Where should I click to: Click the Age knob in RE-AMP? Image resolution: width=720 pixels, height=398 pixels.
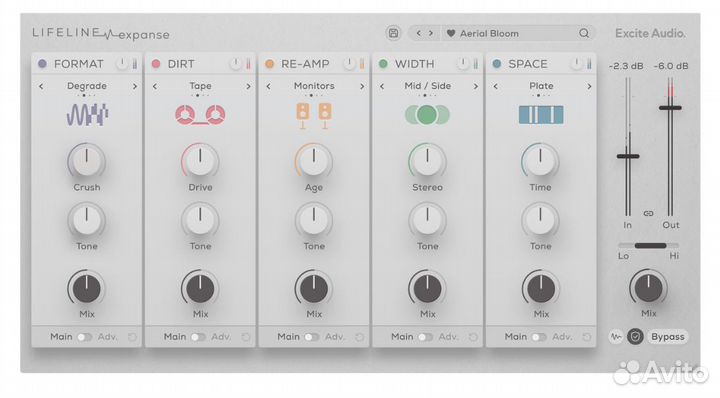pos(314,161)
